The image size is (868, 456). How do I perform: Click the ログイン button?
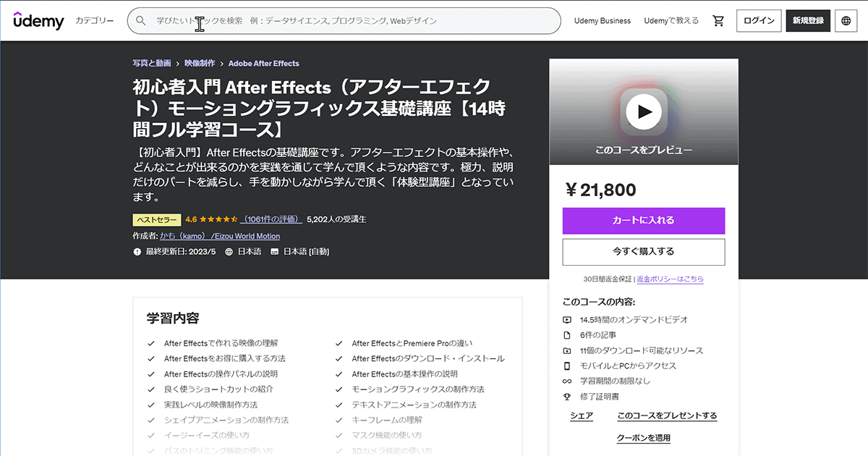click(x=759, y=21)
